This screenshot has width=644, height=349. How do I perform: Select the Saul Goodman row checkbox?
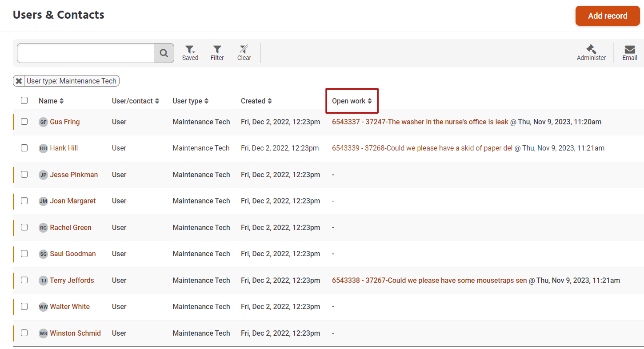point(24,254)
